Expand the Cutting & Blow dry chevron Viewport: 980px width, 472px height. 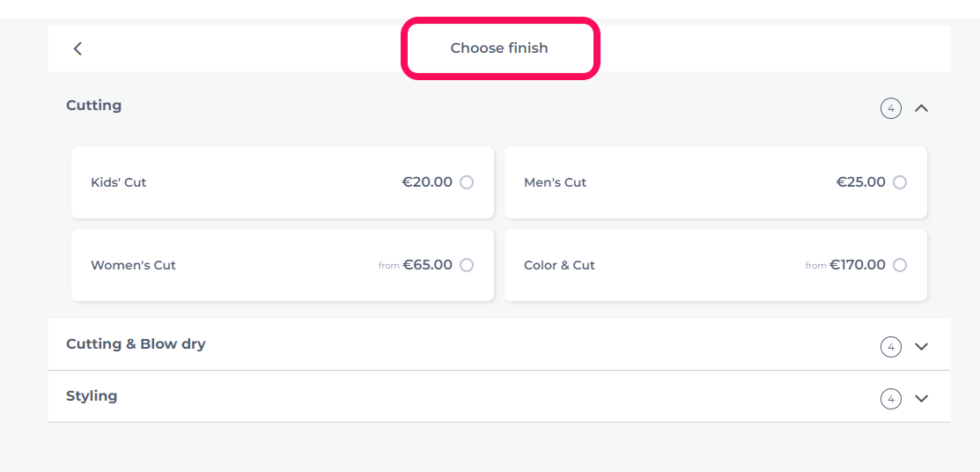click(921, 346)
